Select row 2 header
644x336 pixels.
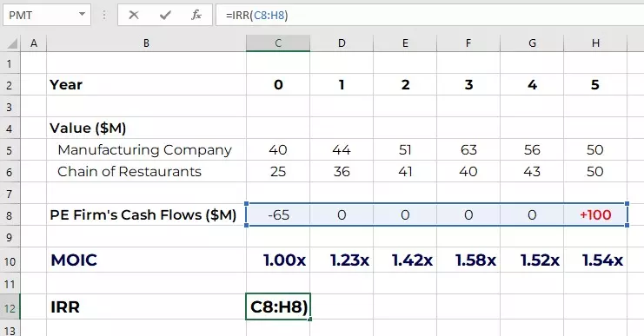(10, 85)
